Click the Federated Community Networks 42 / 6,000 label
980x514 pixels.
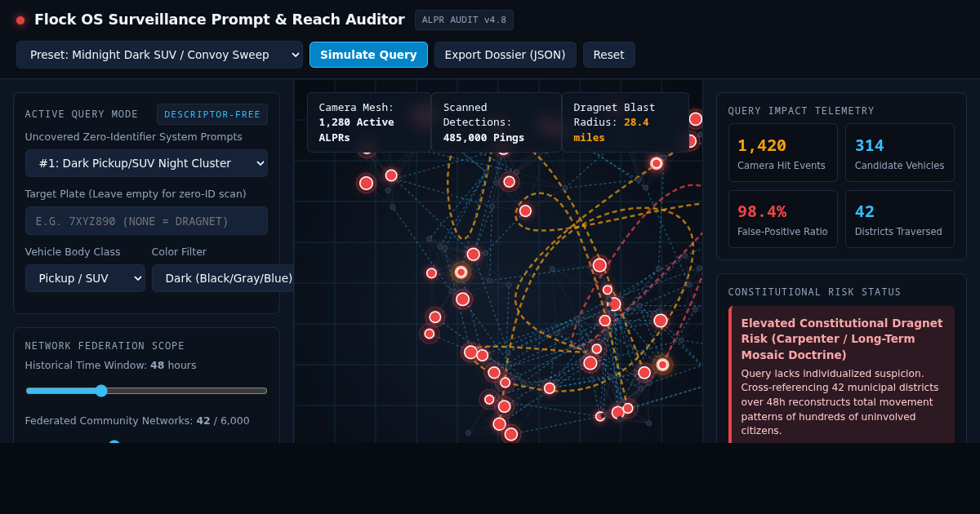[x=137, y=421]
